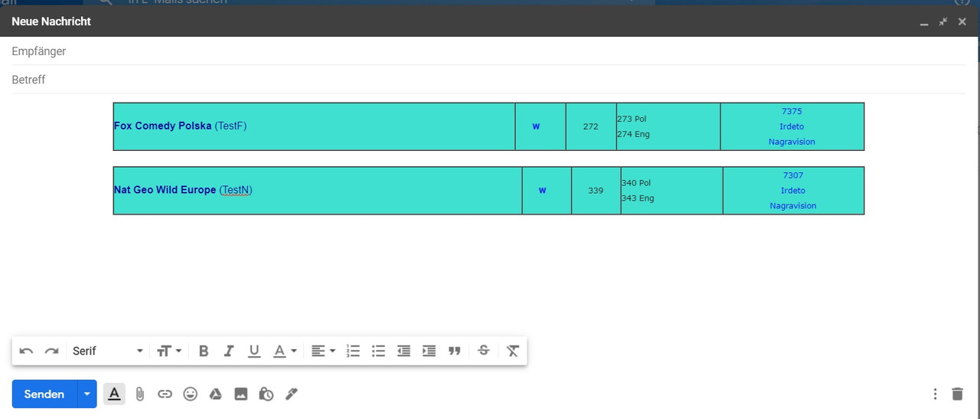Insert an emoji
The height and width of the screenshot is (419, 980).
pyautogui.click(x=191, y=394)
